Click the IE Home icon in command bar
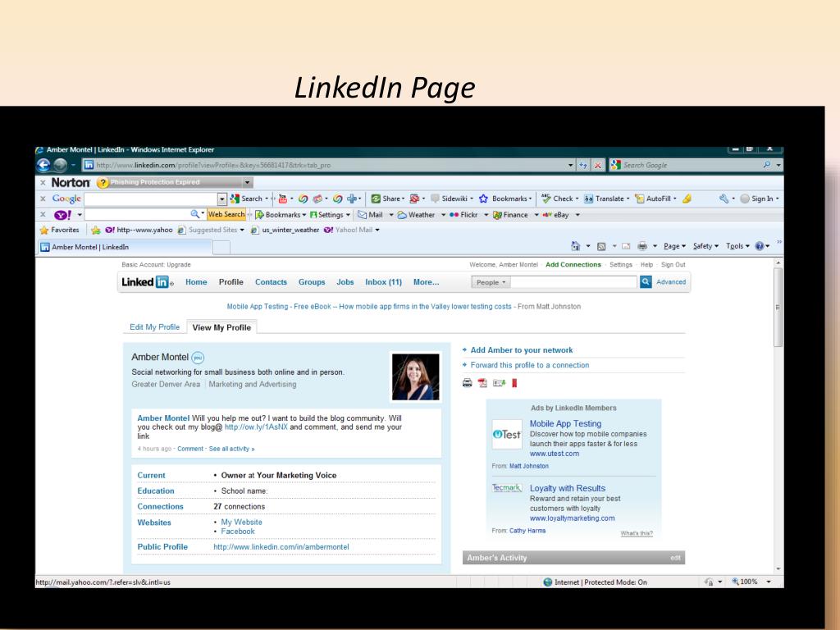This screenshot has width=840, height=630. 575,246
